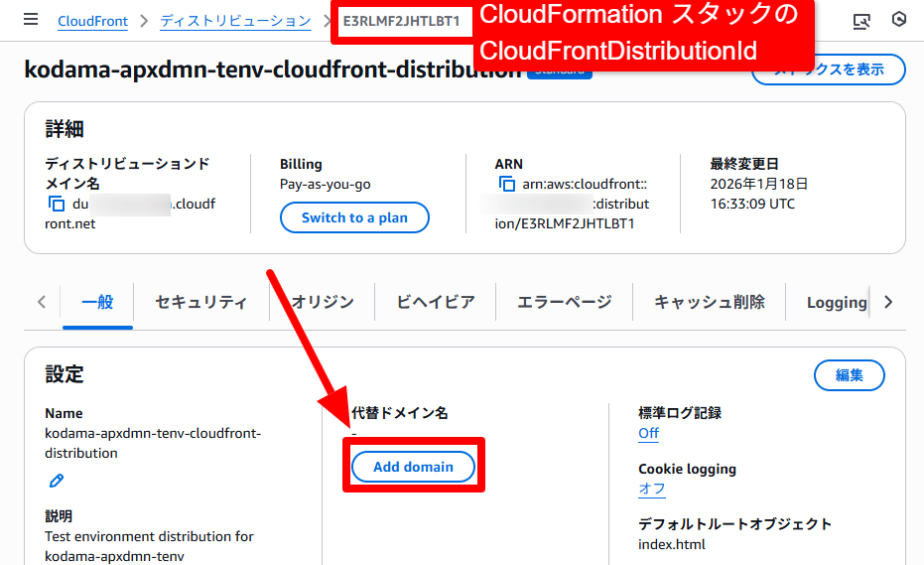This screenshot has height=565, width=924.
Task: Open CloudShell from the top bar
Action: click(861, 20)
